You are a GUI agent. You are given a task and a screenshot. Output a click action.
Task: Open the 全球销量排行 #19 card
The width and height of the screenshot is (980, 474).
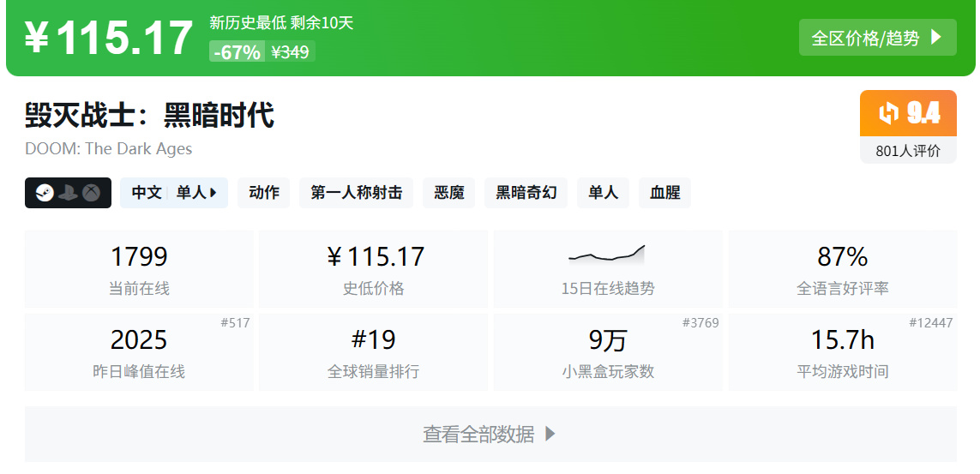pos(373,352)
